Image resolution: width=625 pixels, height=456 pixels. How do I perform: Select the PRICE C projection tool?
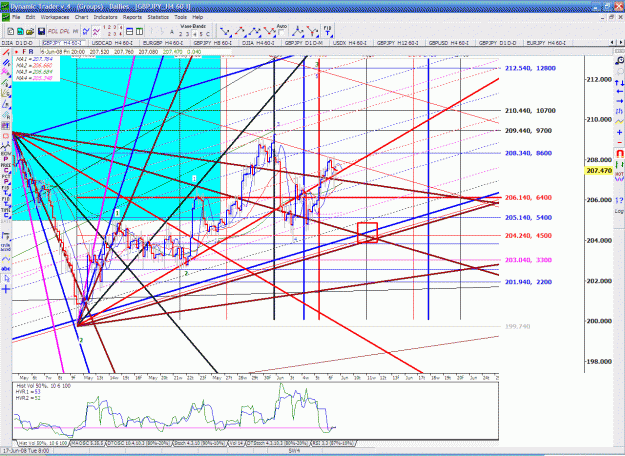(6, 168)
